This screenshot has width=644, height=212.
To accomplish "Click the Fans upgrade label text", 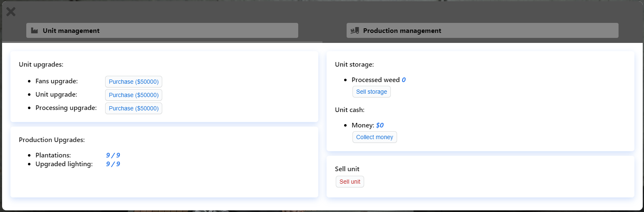I will 56,81.
